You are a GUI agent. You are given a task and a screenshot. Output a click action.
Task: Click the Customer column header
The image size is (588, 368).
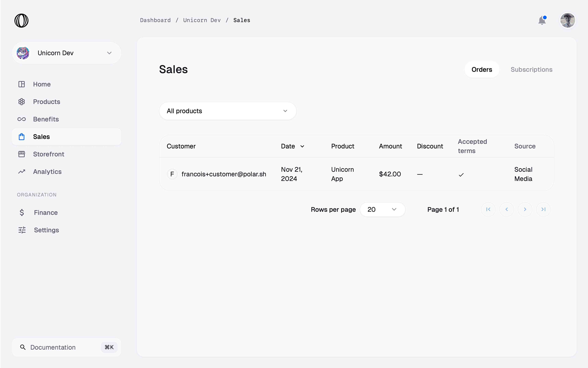coord(181,146)
